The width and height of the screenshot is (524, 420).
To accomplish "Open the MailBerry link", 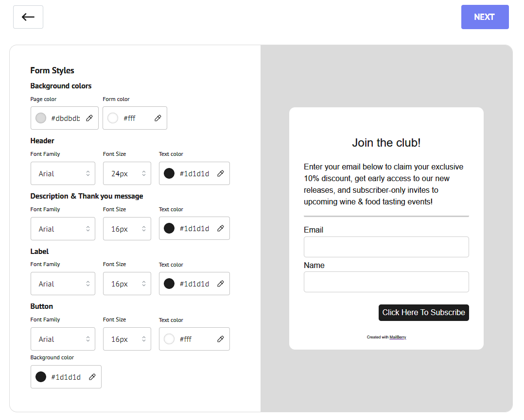I will point(398,337).
